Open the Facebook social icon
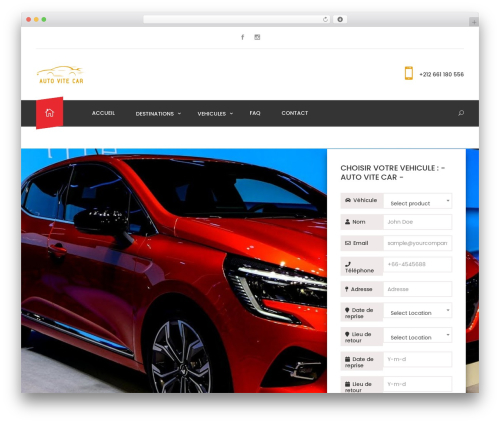 point(243,37)
